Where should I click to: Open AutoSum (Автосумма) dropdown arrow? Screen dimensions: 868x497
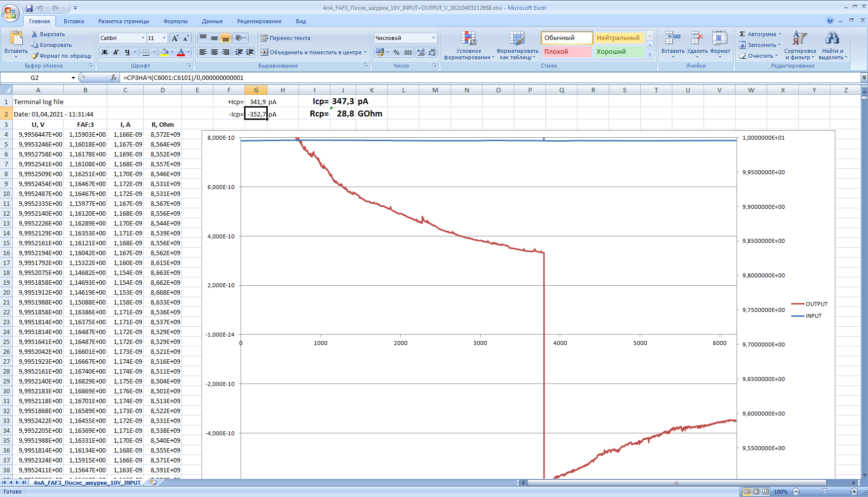(780, 34)
